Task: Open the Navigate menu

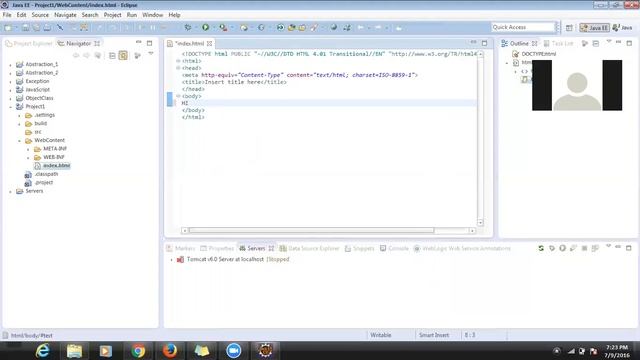Action: point(65,15)
